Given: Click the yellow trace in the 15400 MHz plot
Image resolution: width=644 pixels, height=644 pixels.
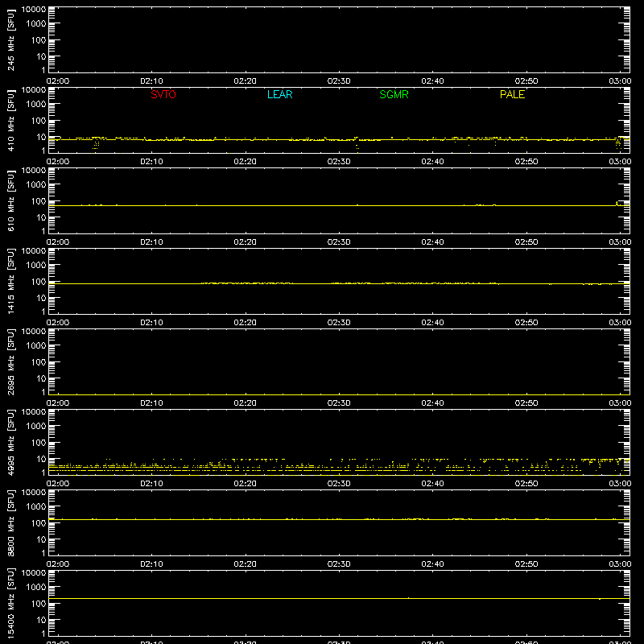Looking at the screenshot, I should pos(339,598).
